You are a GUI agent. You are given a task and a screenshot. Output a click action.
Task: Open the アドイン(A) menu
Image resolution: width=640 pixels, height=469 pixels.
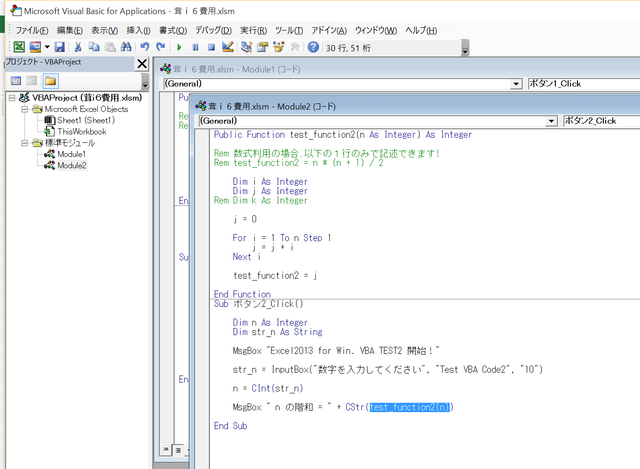pos(329,30)
